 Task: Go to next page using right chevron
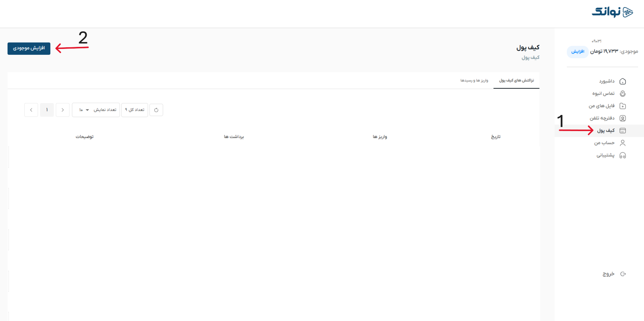(63, 110)
